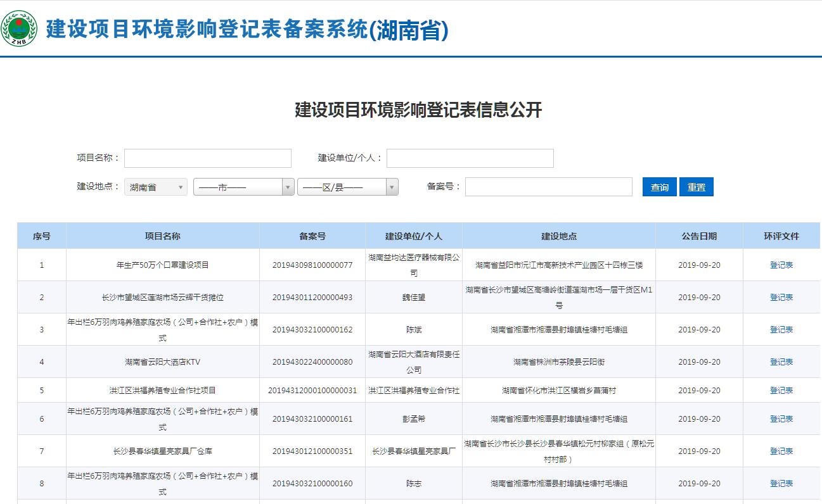
Task: Open the 湖南省 province dropdown
Action: (155, 187)
